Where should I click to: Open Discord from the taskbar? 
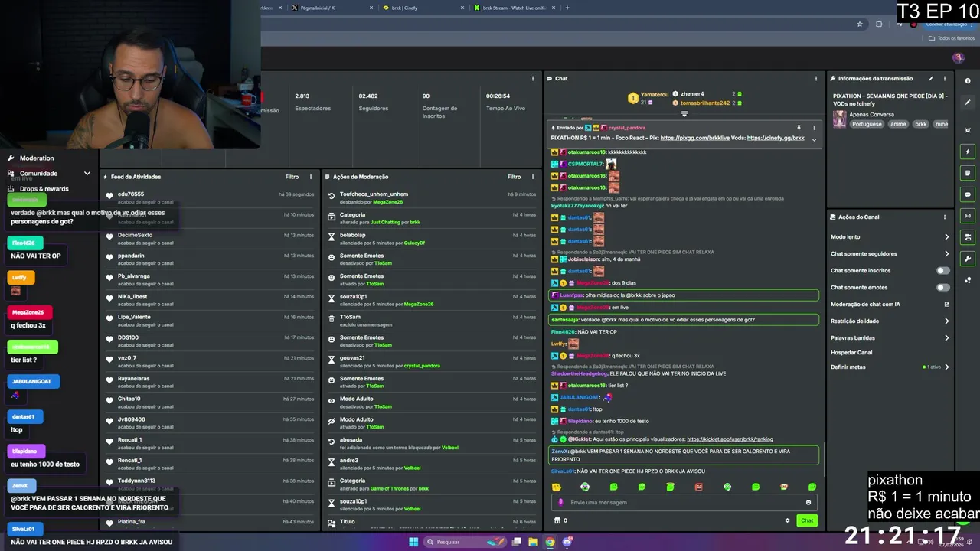pos(567,542)
